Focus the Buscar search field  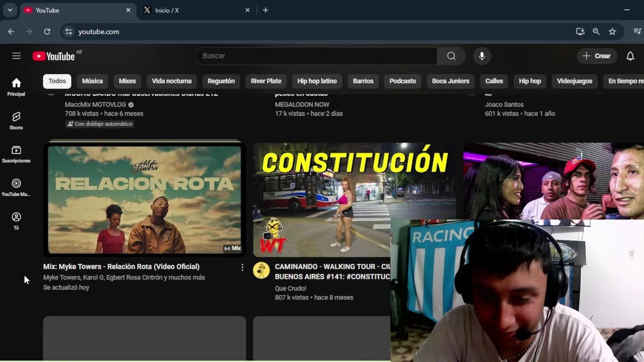point(316,56)
